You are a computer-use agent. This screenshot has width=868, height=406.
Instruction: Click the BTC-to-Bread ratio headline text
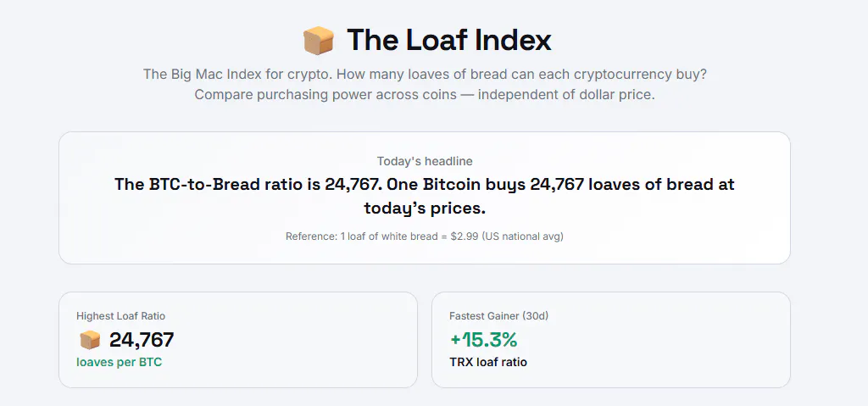[425, 184]
